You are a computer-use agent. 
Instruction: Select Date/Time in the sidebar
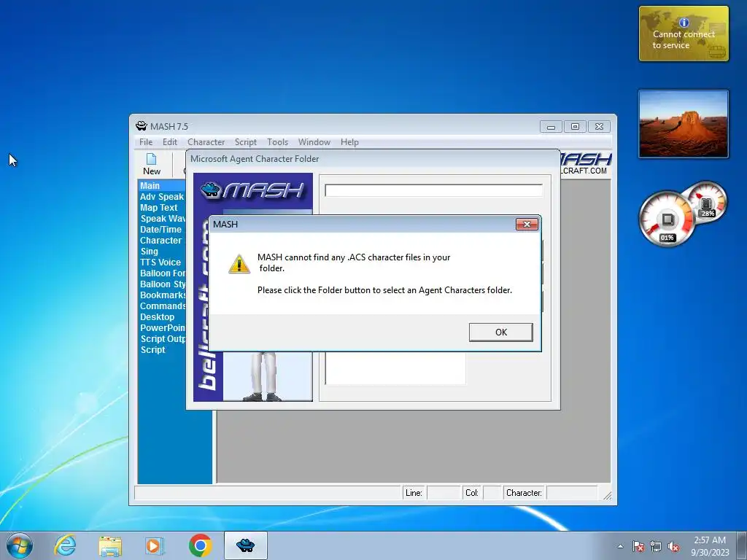click(162, 230)
